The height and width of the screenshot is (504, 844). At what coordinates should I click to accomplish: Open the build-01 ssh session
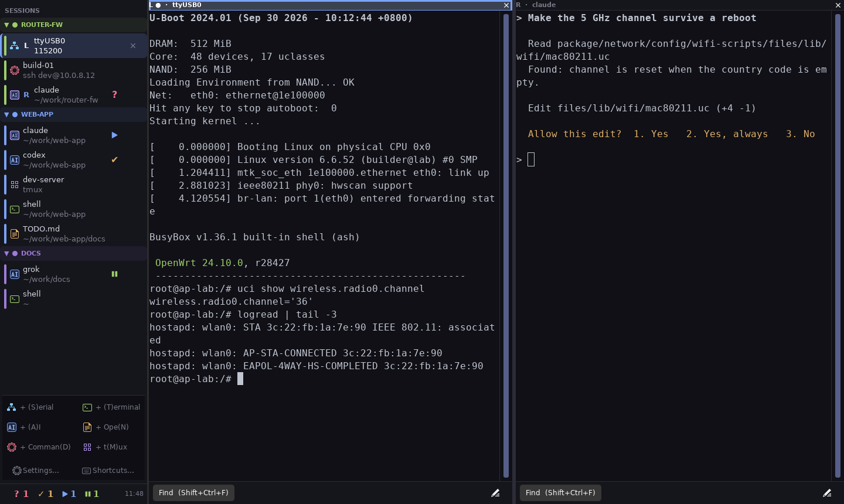click(73, 70)
